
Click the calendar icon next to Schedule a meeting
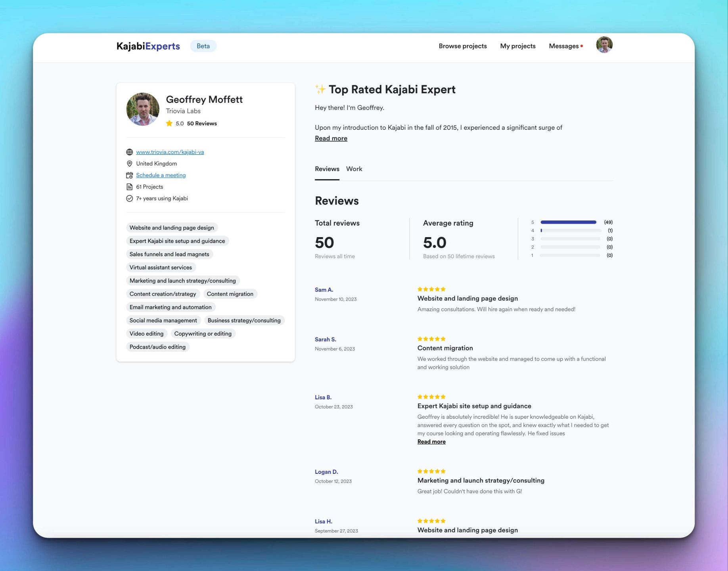129,175
